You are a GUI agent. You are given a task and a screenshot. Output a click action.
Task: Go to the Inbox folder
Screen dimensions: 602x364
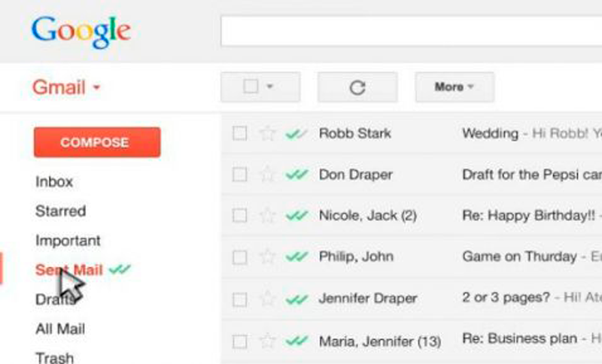point(54,181)
